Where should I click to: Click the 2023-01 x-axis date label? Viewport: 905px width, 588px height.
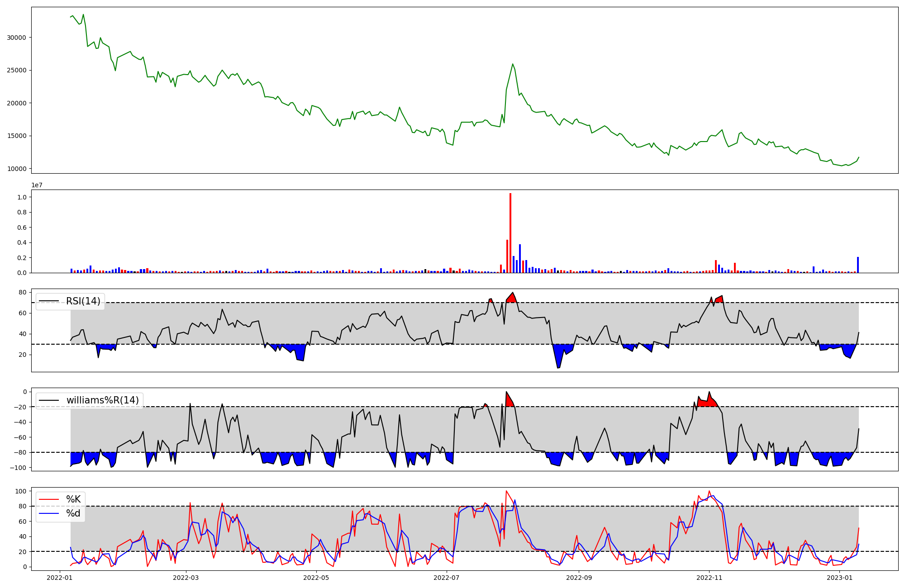(839, 578)
